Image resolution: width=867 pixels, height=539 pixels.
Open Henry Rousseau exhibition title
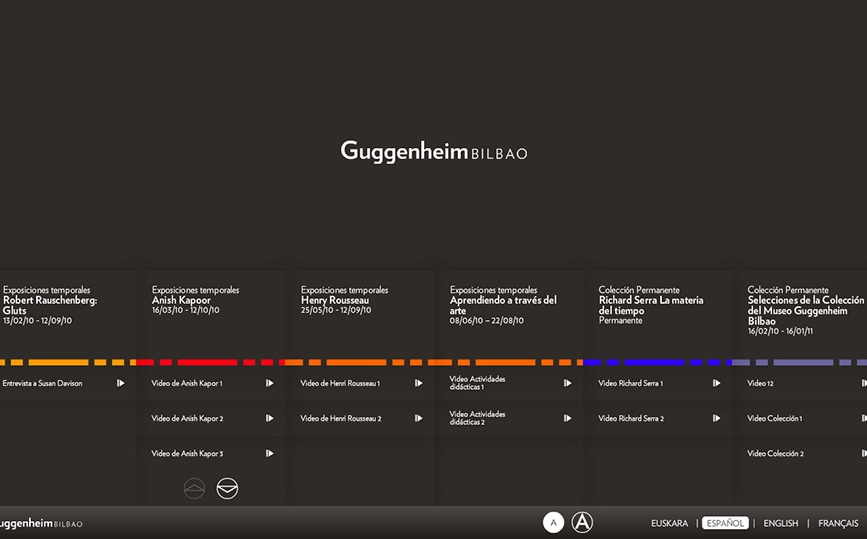pyautogui.click(x=335, y=300)
